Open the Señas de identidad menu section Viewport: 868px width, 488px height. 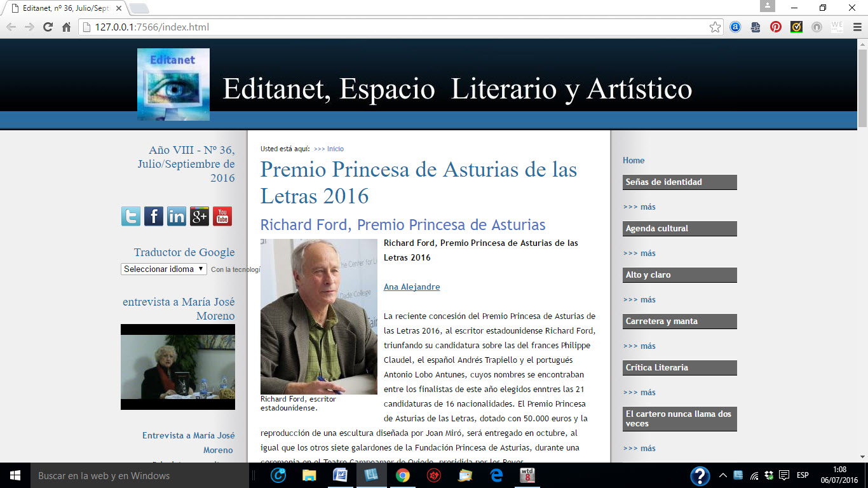[x=679, y=182]
